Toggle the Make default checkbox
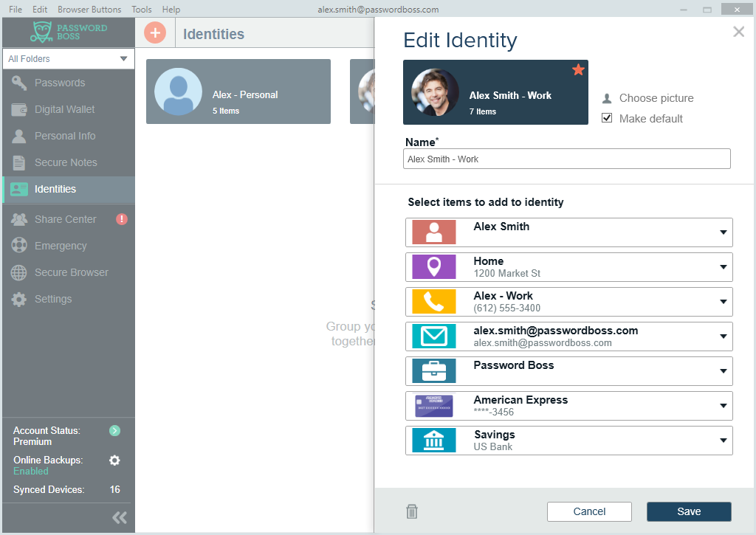The image size is (756, 535). coord(607,118)
